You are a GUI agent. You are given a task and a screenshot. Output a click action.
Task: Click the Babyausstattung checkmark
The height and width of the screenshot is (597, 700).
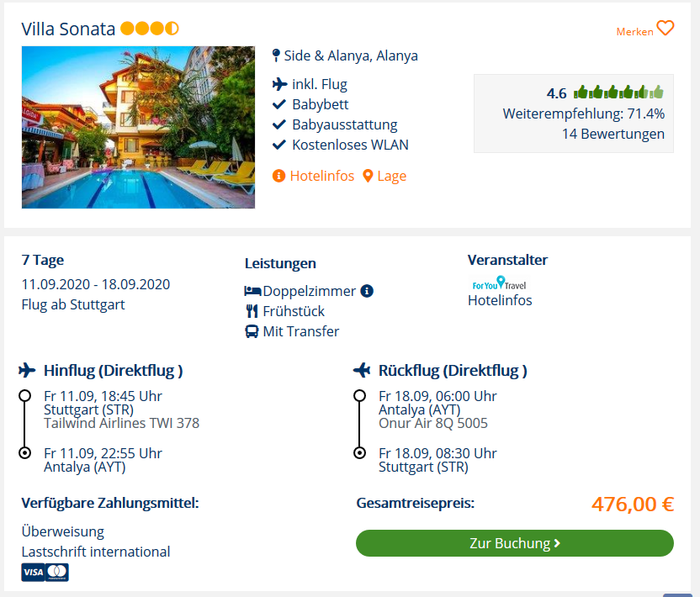(279, 124)
